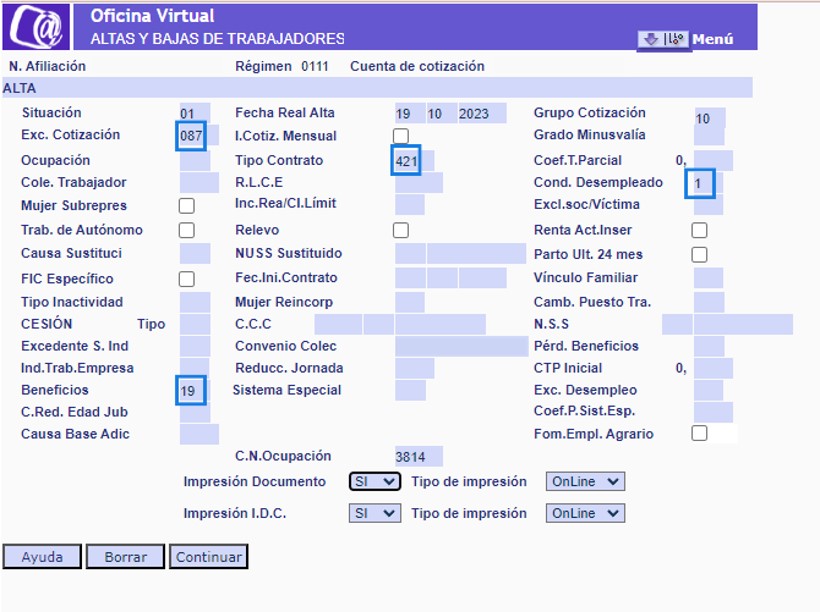Click the Oficina Virtual @ logo
Image resolution: width=820 pixels, height=612 pixels.
pos(36,27)
